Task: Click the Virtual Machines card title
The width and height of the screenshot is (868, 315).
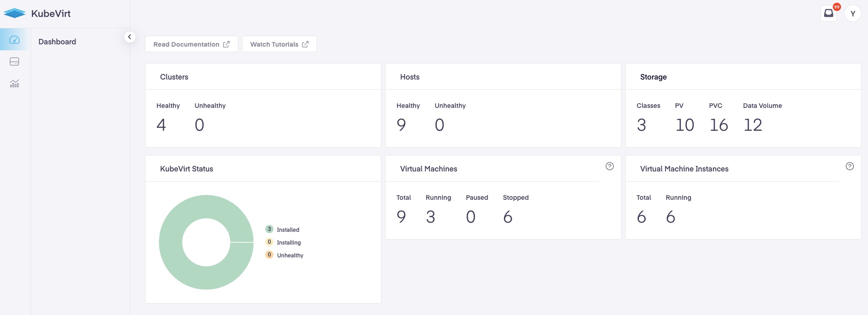Action: click(429, 169)
